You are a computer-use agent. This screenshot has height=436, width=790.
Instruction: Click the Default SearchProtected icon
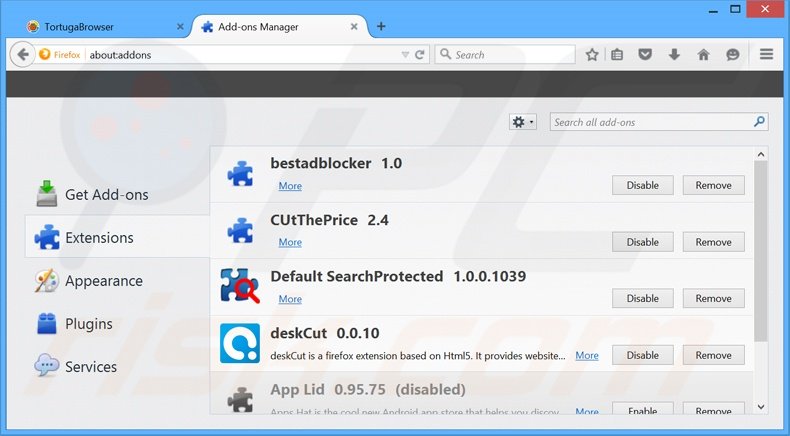240,286
